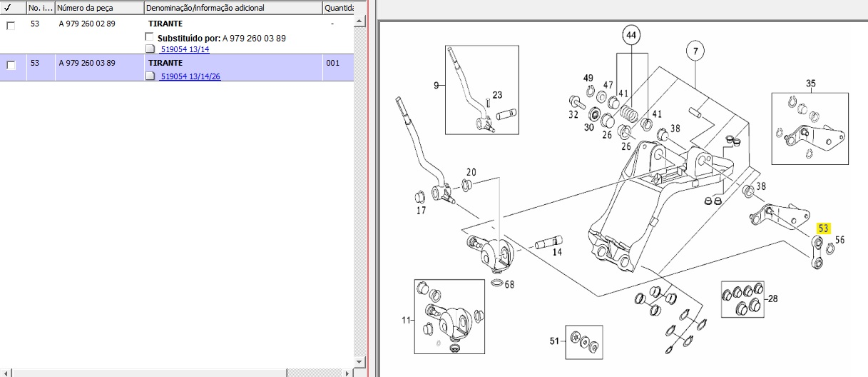Click 'Denominação/informação adicional' column header
The width and height of the screenshot is (868, 377).
tap(233, 8)
